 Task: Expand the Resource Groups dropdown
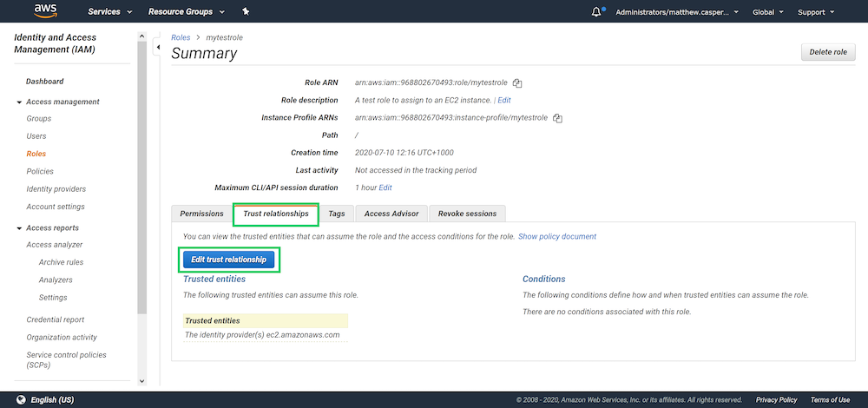point(186,12)
